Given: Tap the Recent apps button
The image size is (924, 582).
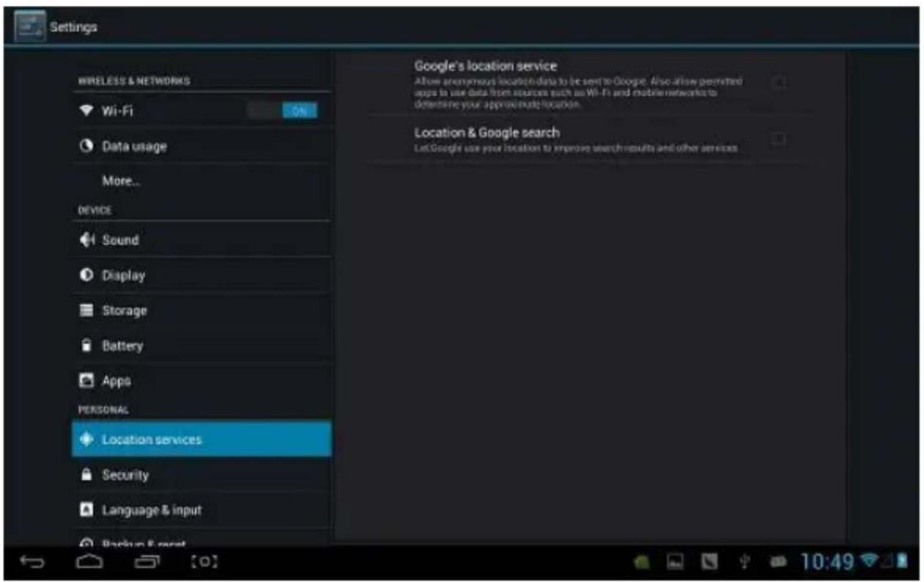Looking at the screenshot, I should 146,563.
